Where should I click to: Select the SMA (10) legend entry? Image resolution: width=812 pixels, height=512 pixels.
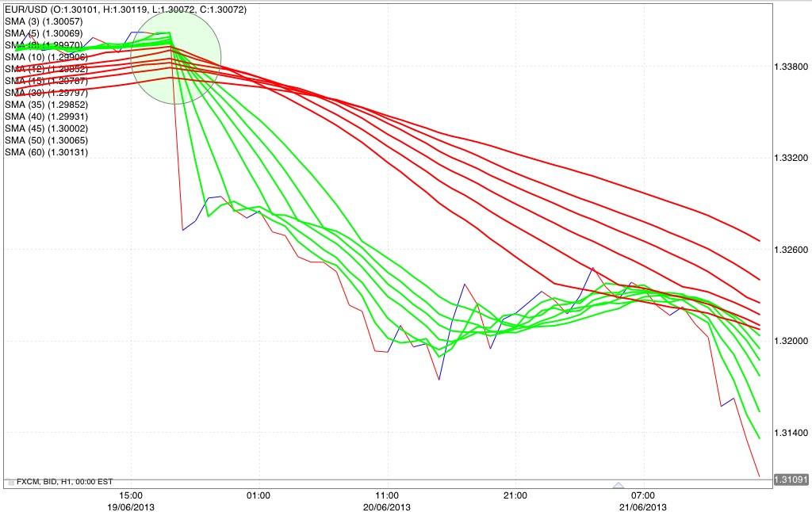(46, 57)
